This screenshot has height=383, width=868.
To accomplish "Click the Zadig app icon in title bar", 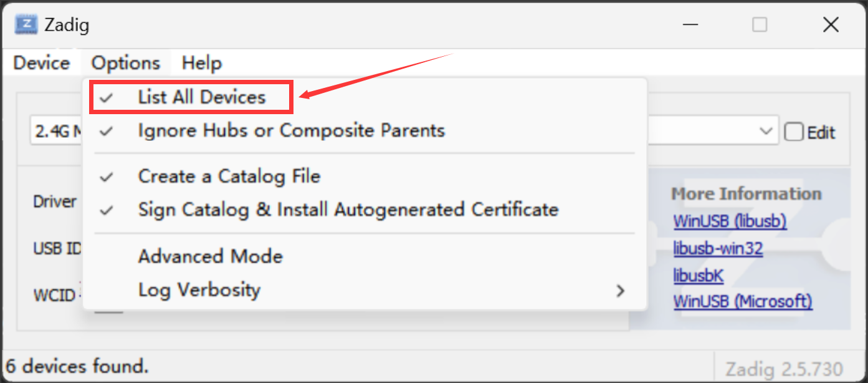I will click(25, 25).
